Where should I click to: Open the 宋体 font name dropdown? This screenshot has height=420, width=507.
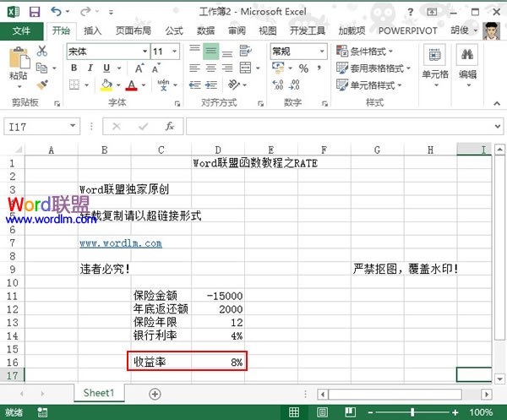point(145,52)
